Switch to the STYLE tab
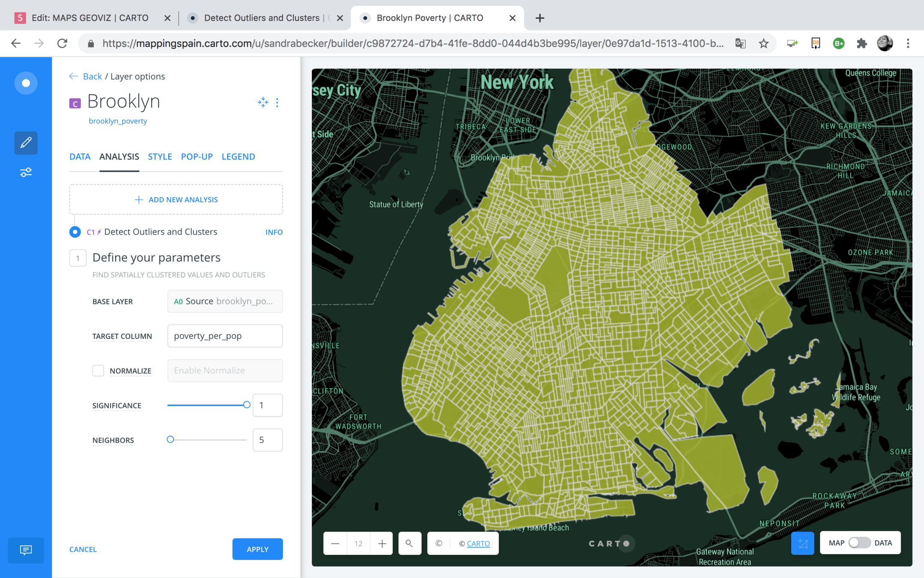The width and height of the screenshot is (924, 578). [x=160, y=157]
